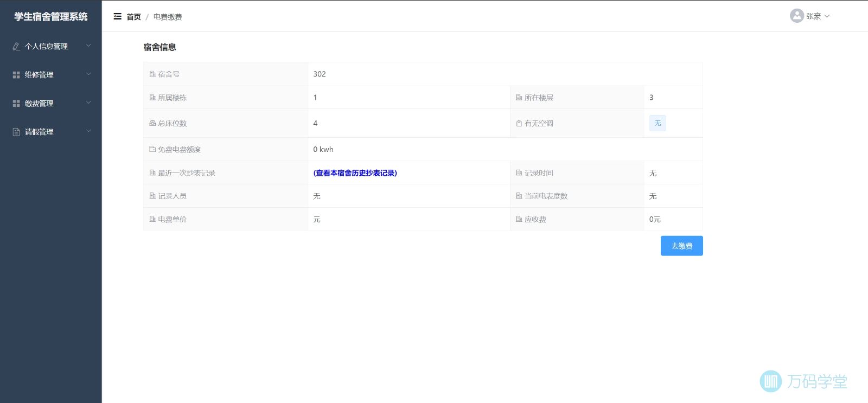The height and width of the screenshot is (403, 868).
Task: Open the 请假管理 sidebar menu
Action: click(51, 132)
